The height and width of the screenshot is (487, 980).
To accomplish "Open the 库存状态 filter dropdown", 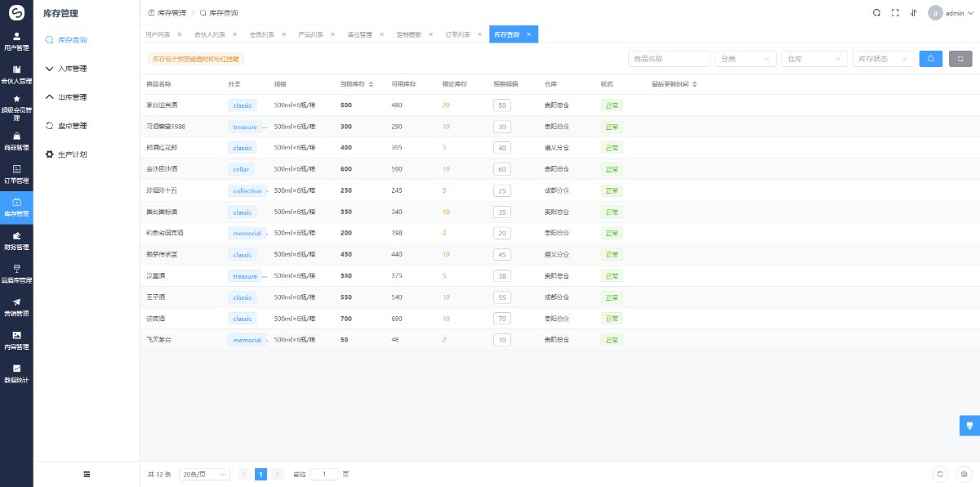I will [883, 58].
